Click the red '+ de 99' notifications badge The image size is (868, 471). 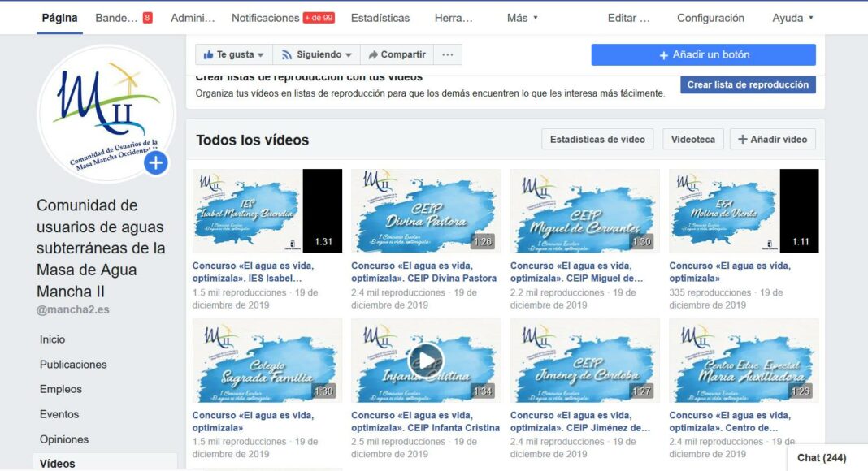click(x=319, y=18)
